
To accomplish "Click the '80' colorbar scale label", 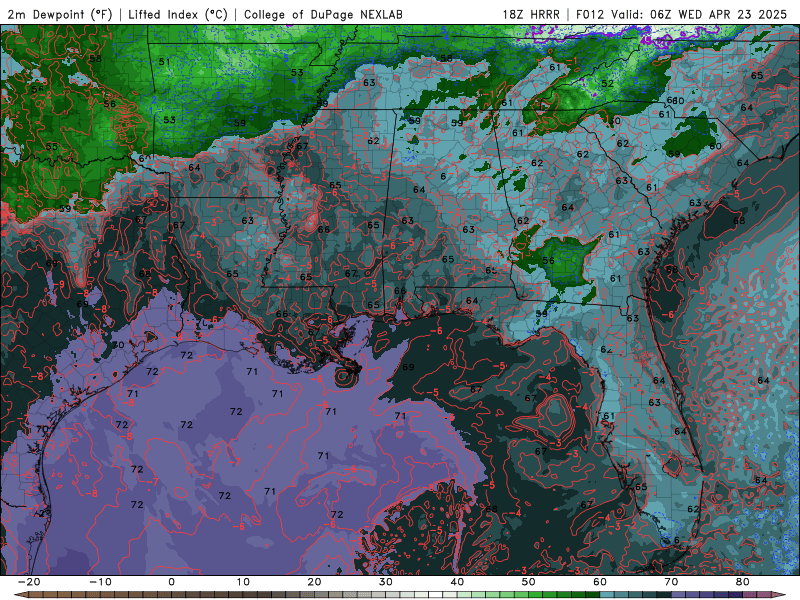I will coord(743,582).
